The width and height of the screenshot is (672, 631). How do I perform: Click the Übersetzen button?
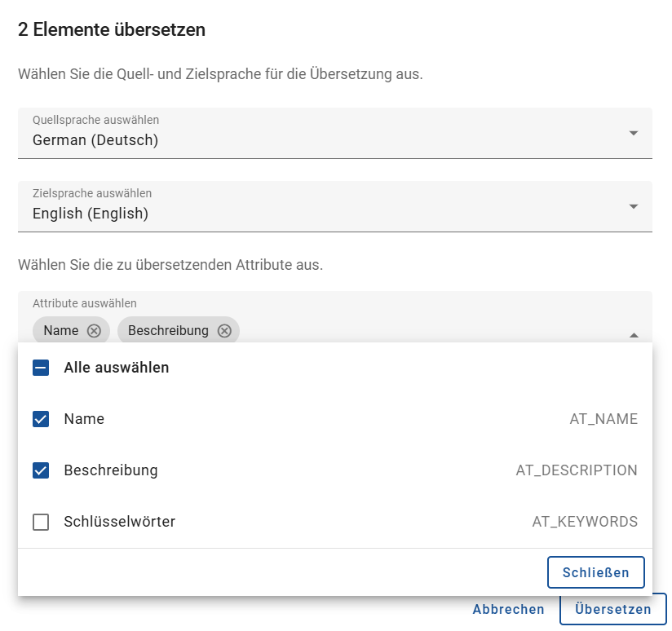point(612,609)
